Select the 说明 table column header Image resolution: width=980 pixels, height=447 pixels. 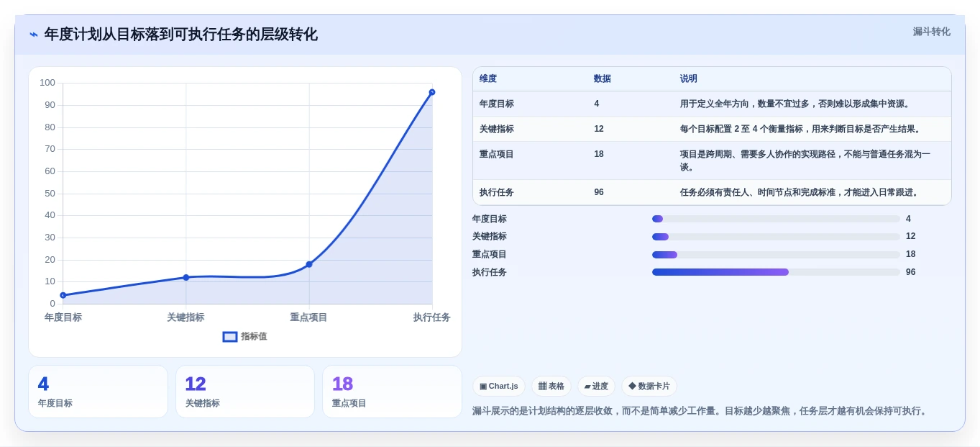[689, 78]
